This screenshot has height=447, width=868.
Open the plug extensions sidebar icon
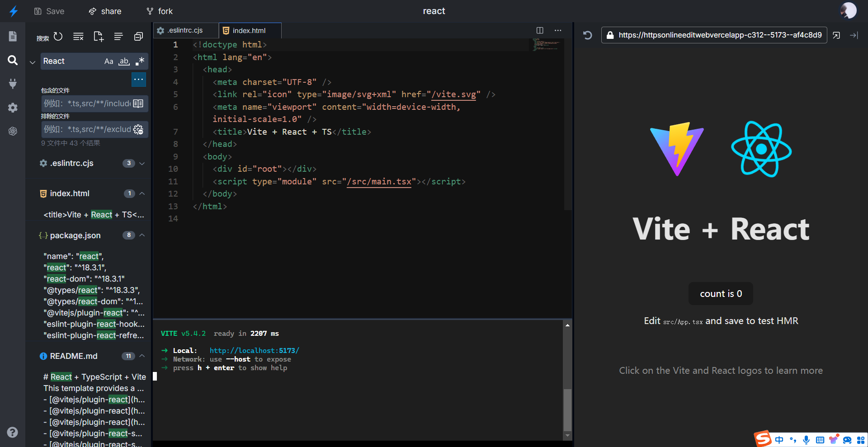13,84
